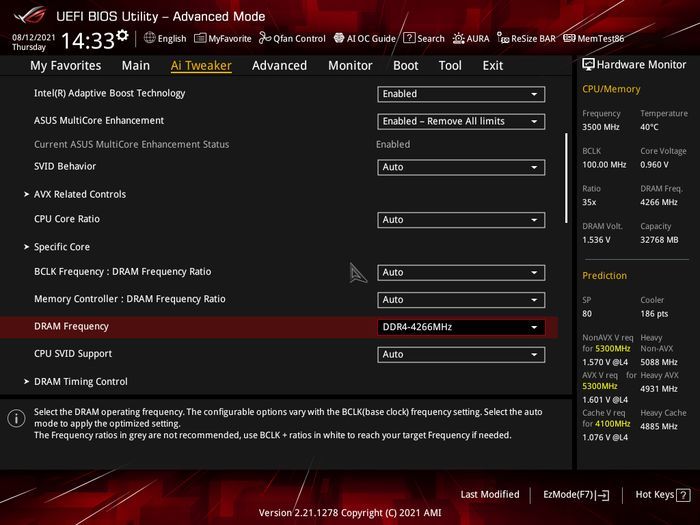Open the AI OC Guide icon

click(x=339, y=38)
